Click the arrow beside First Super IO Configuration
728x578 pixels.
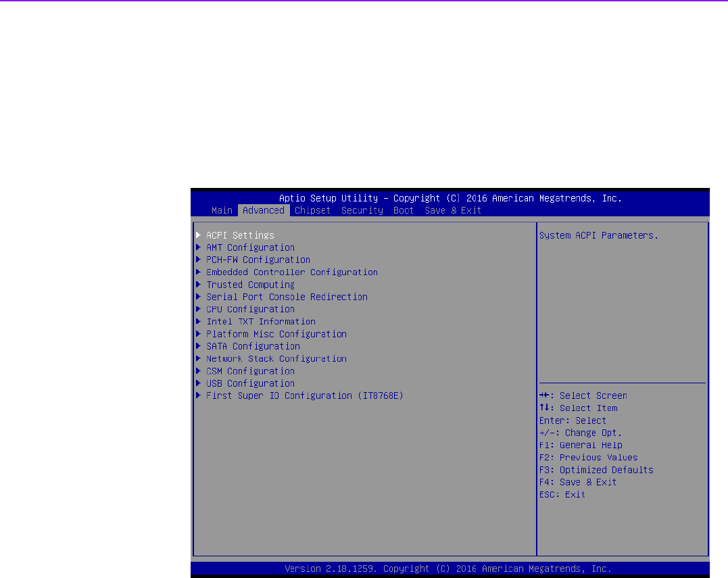coord(198,395)
